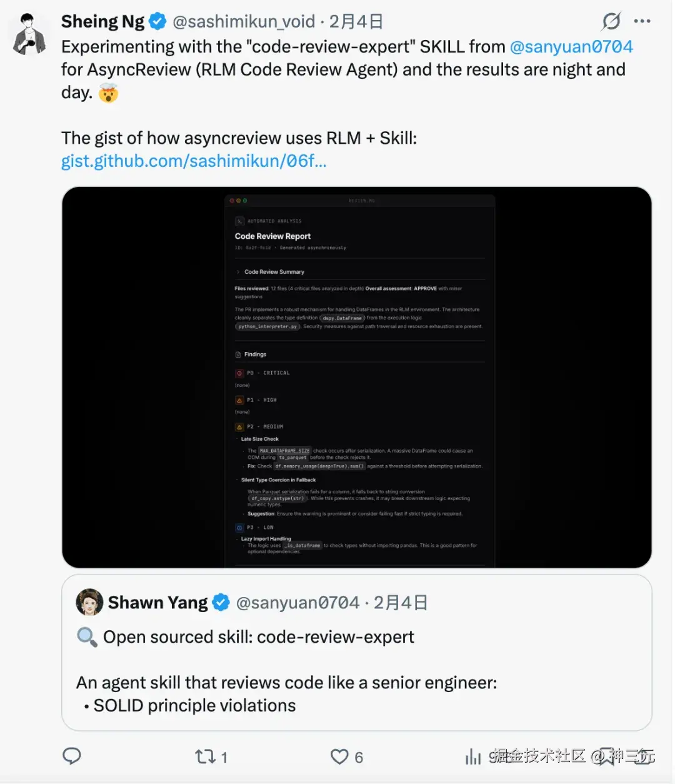Click Shawn Yang's avatar in quoted tweet
Viewport: 675px width, 784px height.
[x=89, y=603]
